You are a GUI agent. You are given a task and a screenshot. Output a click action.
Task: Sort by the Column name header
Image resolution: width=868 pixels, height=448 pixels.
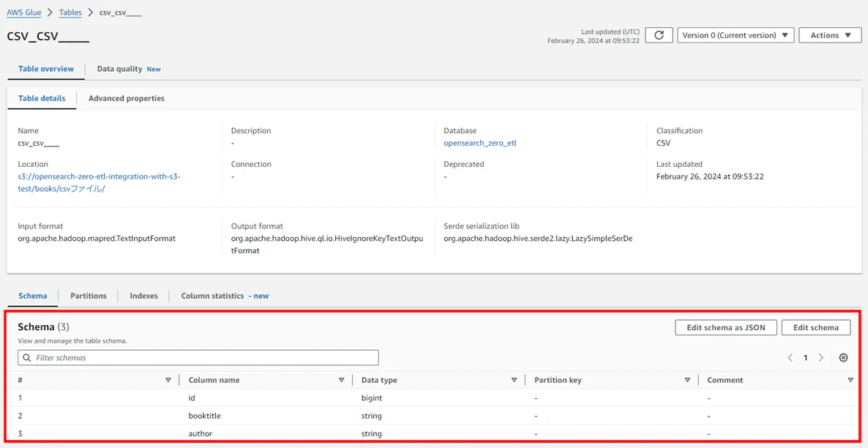tap(342, 380)
